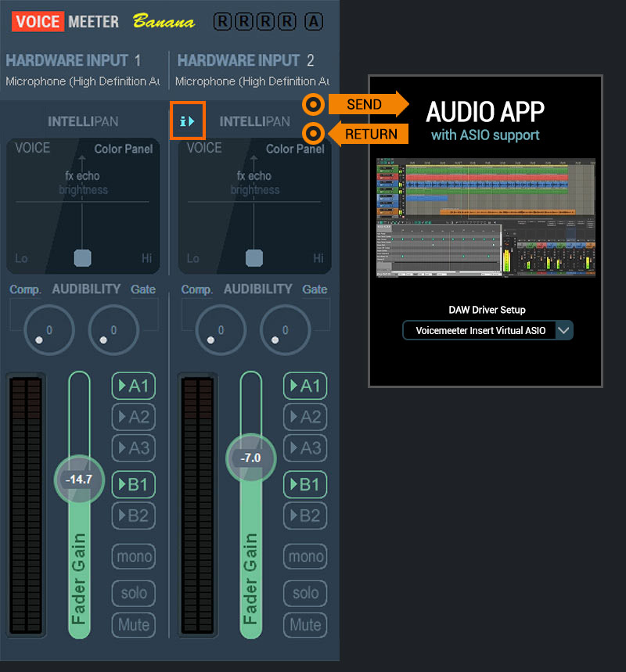
Task: Click the Color Panel label on Hardware Input 1
Action: 124,149
